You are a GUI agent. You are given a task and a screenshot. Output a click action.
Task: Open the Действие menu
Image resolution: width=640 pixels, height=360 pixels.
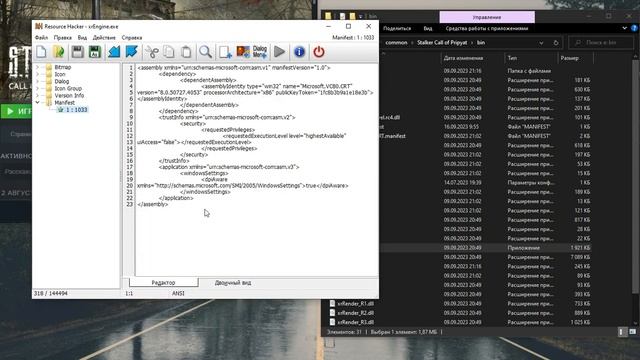click(104, 38)
